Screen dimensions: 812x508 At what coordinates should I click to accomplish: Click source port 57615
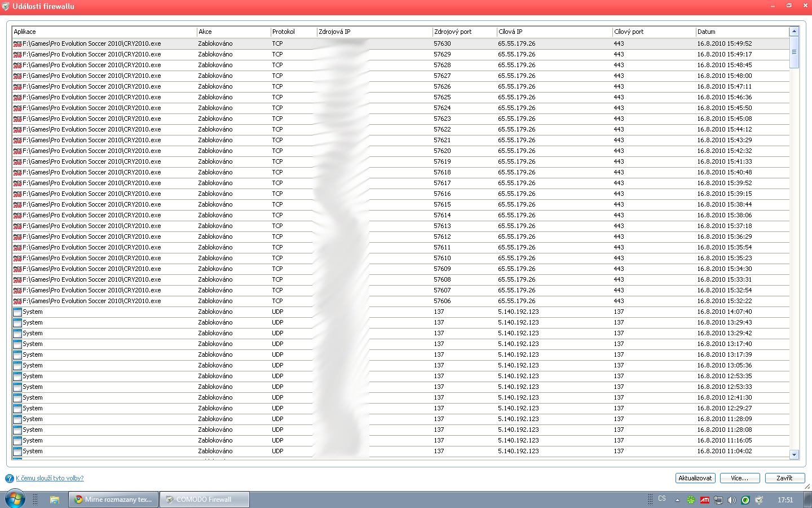pyautogui.click(x=442, y=205)
